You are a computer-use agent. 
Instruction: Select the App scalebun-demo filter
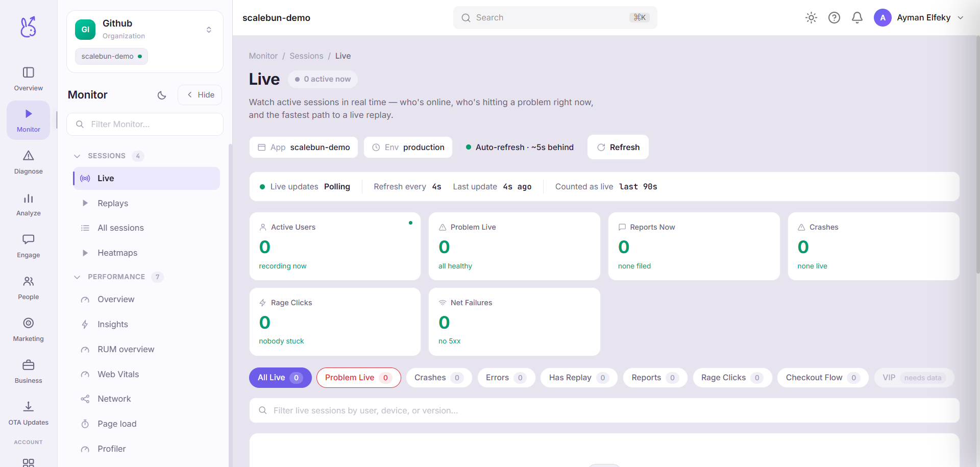point(304,148)
